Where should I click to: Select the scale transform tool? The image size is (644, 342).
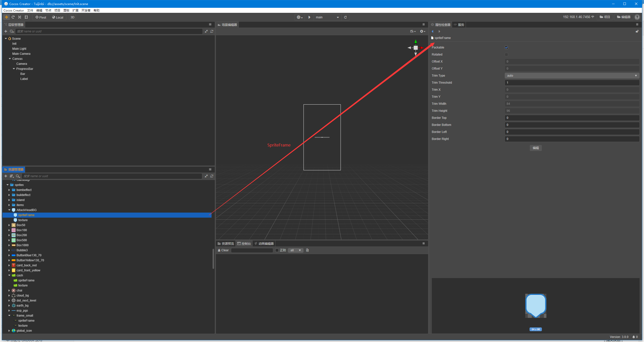click(20, 17)
